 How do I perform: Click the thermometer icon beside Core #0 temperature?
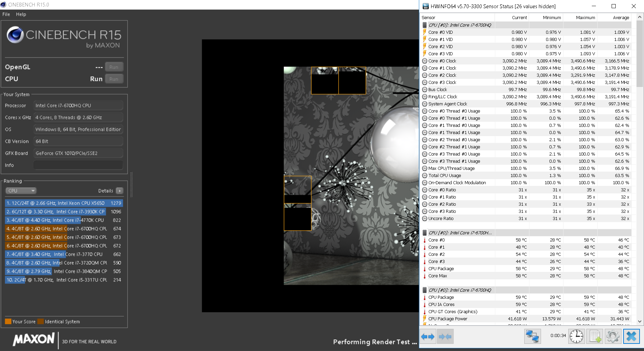click(425, 240)
